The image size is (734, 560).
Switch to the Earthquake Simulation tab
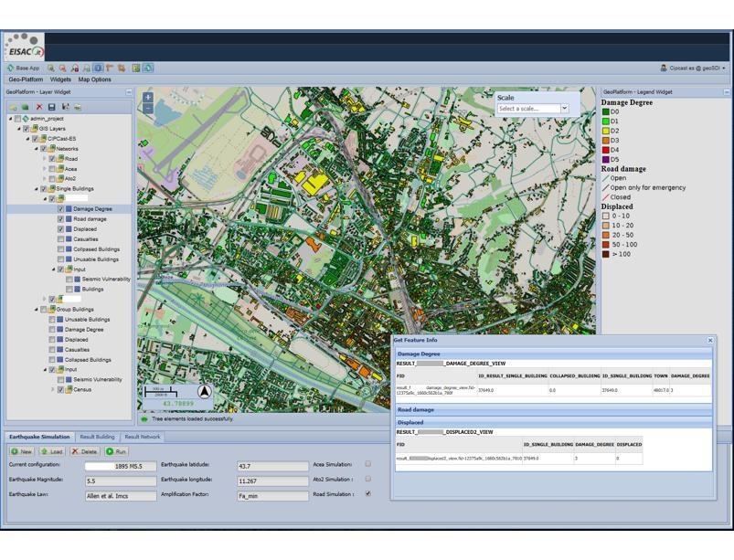pyautogui.click(x=39, y=437)
